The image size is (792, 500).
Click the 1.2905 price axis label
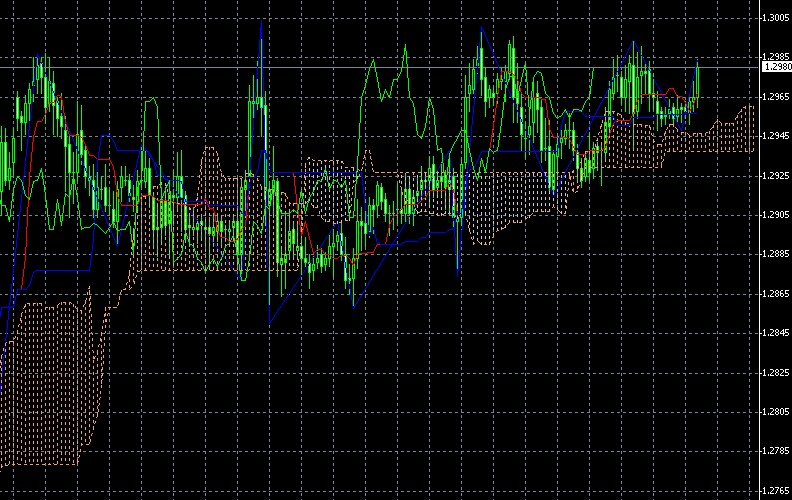pyautogui.click(x=777, y=215)
